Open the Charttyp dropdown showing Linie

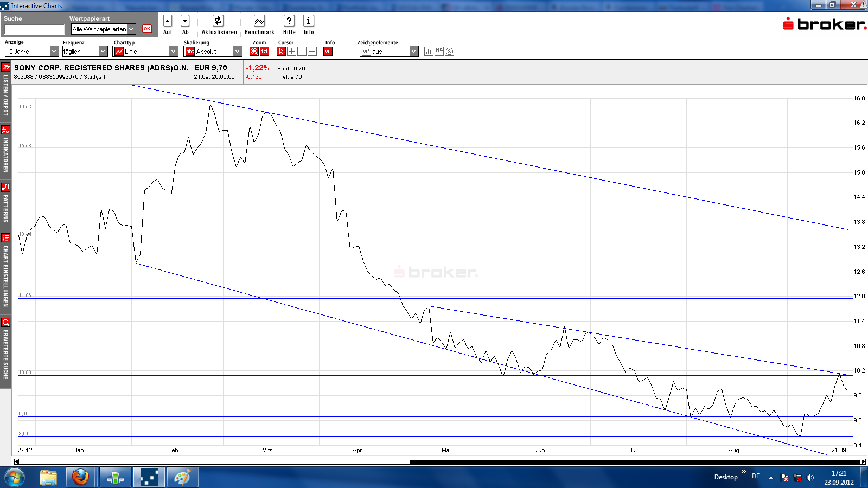tap(145, 52)
